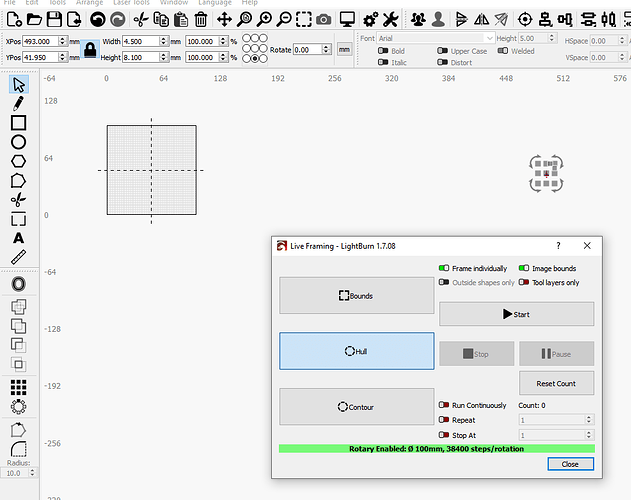Screen dimensions: 631x500
Task: Open the Circular Array tool
Action: [18, 407]
